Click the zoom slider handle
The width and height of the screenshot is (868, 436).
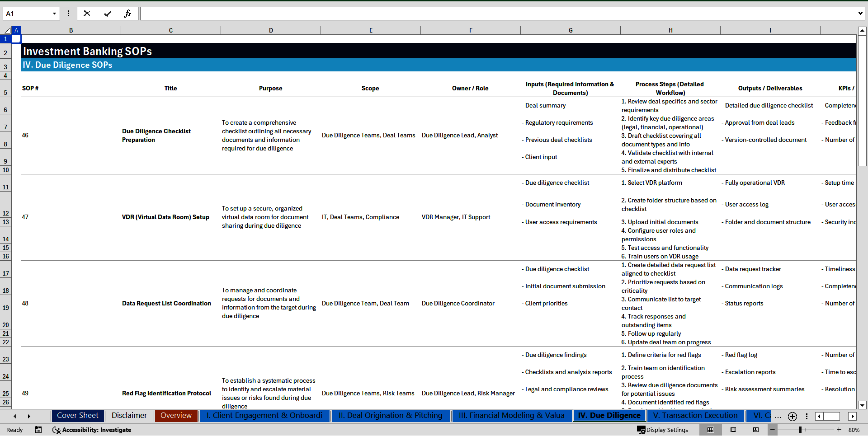pos(800,430)
